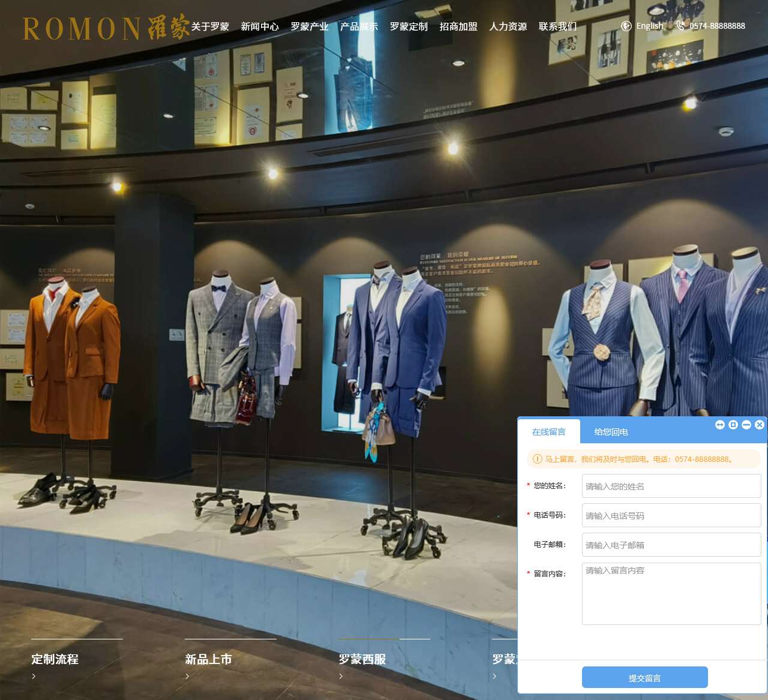Expand the chevron under 罗蒙西服
The image size is (768, 700).
341,676
